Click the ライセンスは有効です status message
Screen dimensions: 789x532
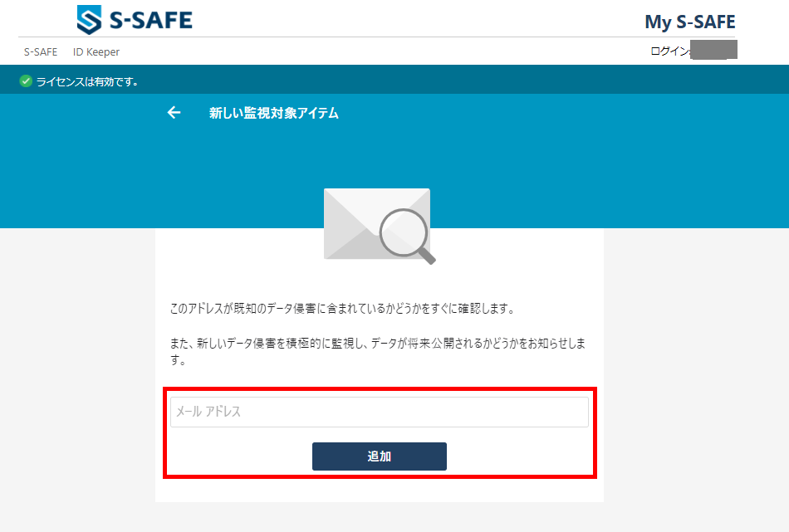[x=87, y=81]
